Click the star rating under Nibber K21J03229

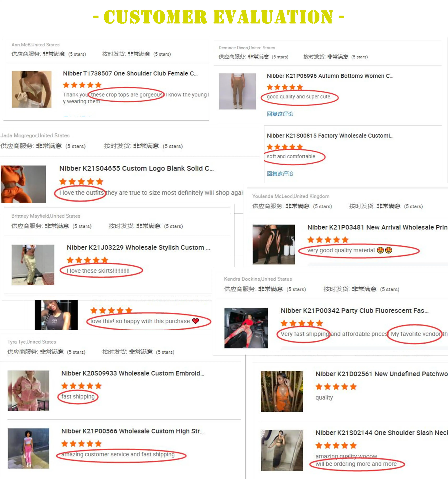(87, 260)
